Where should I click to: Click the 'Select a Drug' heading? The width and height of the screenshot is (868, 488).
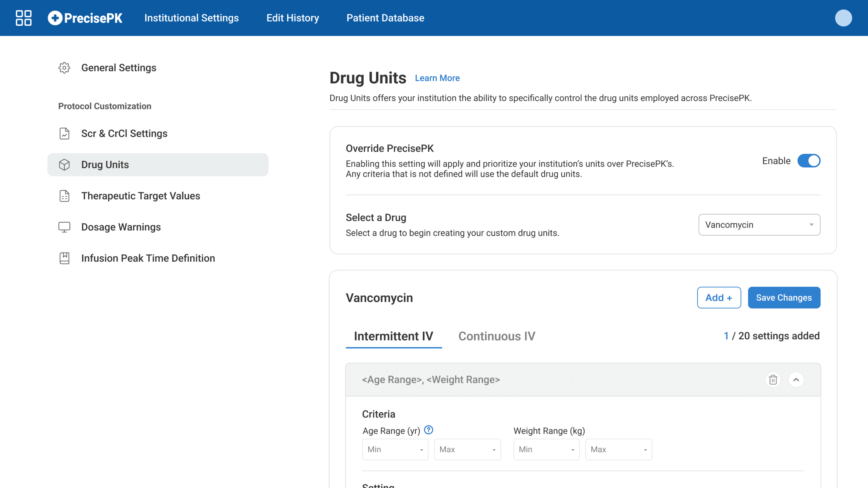coord(376,218)
